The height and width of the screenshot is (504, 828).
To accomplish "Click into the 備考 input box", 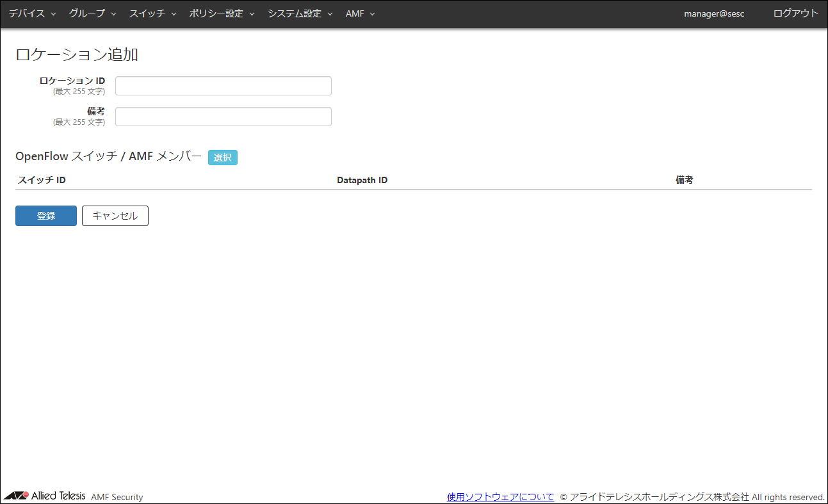I will [x=223, y=117].
